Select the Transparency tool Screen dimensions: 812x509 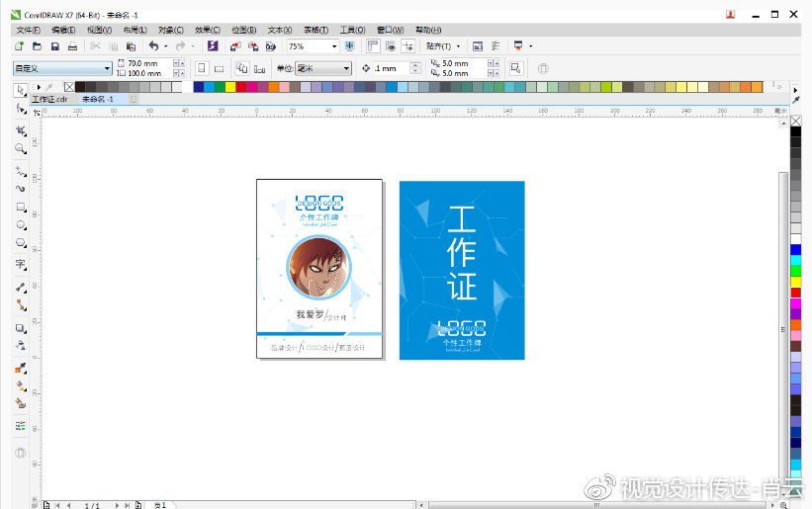[x=20, y=345]
